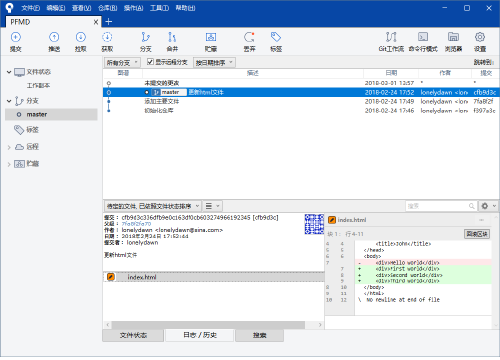Switch to the 日志 / 历史 tab at the bottom

pos(200,335)
